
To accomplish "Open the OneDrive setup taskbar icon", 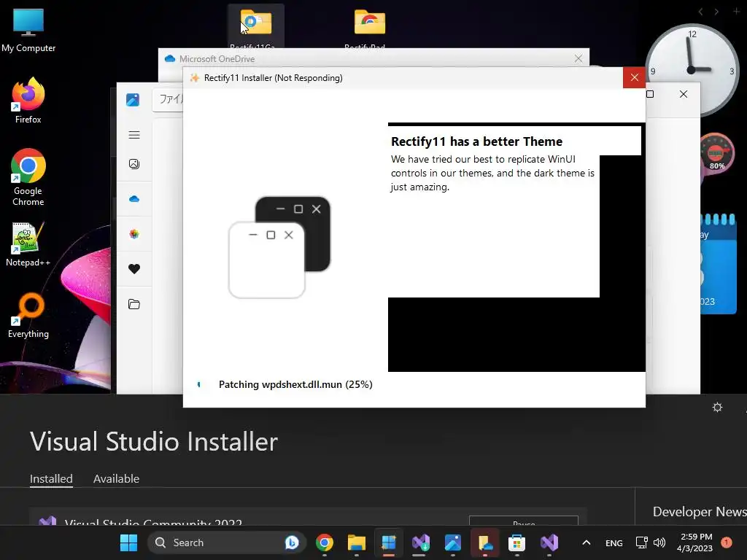I will (485, 542).
